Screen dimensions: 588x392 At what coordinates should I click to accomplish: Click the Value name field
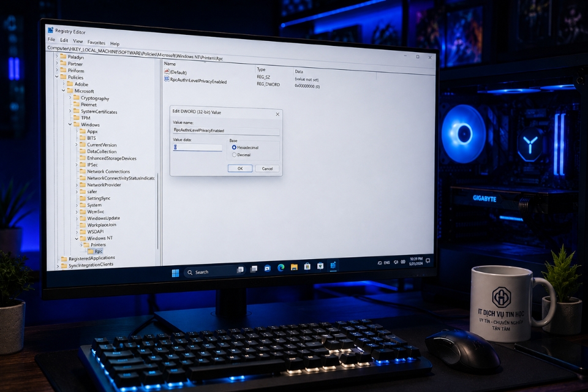click(226, 130)
